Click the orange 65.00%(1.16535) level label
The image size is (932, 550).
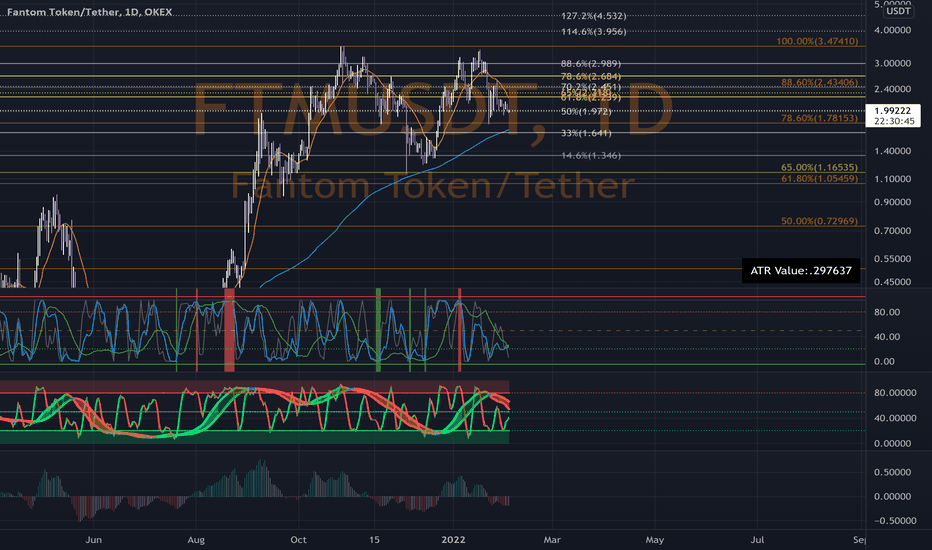[819, 168]
